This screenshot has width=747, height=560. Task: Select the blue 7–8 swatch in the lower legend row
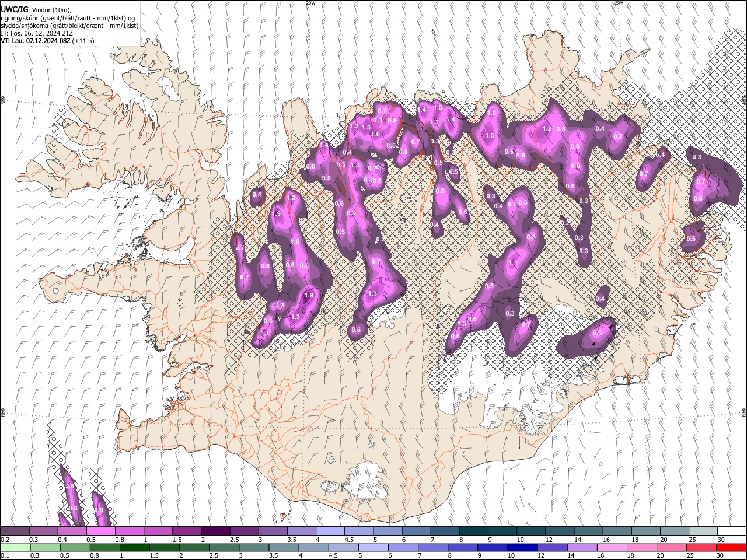pyautogui.click(x=433, y=548)
